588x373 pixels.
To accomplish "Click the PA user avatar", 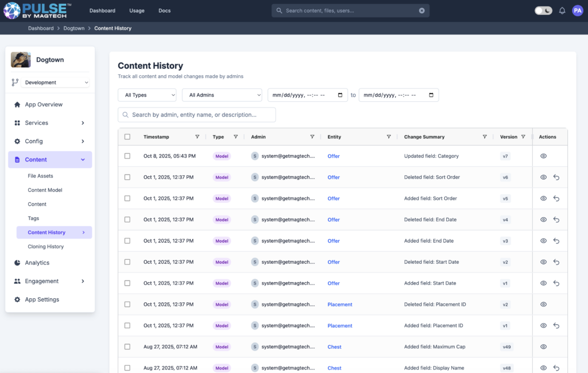I will coord(577,10).
